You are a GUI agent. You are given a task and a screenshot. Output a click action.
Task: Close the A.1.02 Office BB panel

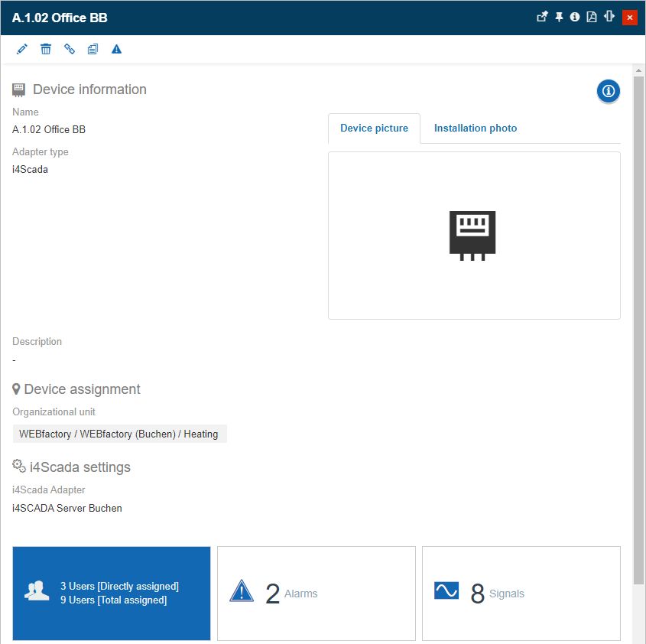click(630, 17)
